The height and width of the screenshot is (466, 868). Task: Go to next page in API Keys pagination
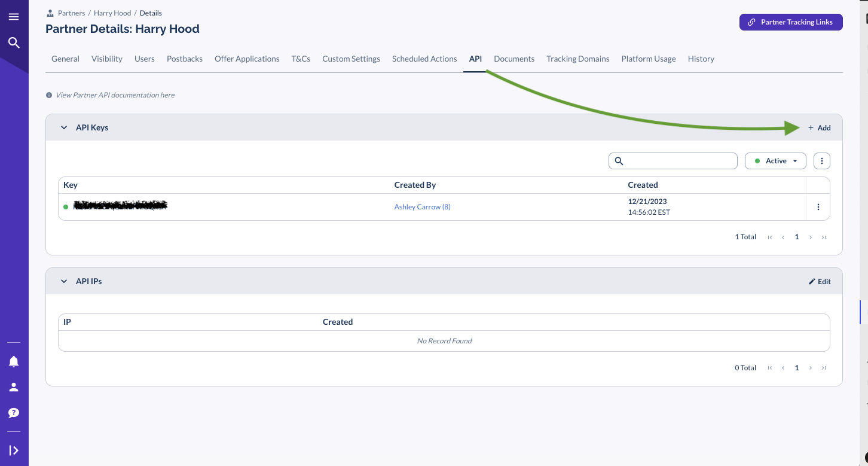pyautogui.click(x=811, y=237)
